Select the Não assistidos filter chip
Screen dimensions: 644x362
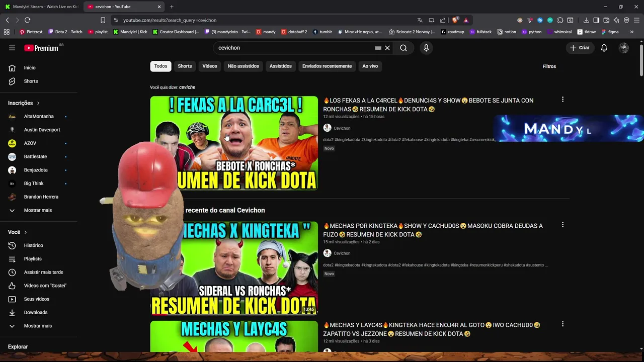[243, 66]
